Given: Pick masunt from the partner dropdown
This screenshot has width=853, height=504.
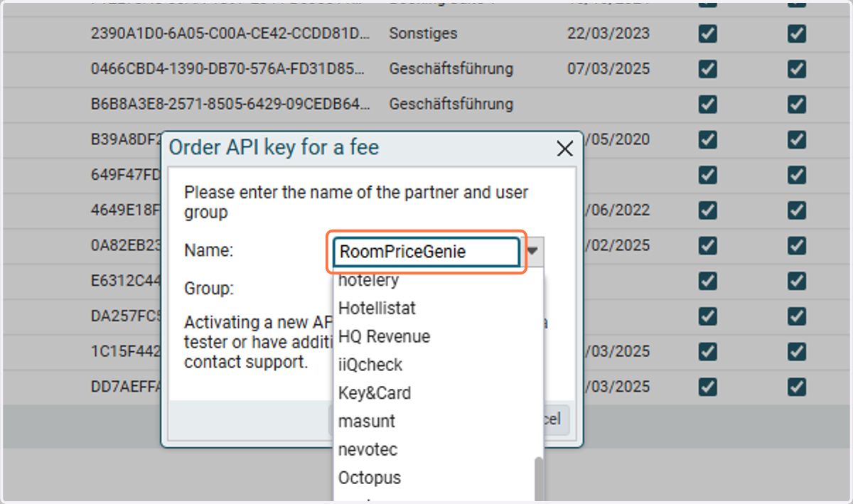Looking at the screenshot, I should (x=367, y=422).
